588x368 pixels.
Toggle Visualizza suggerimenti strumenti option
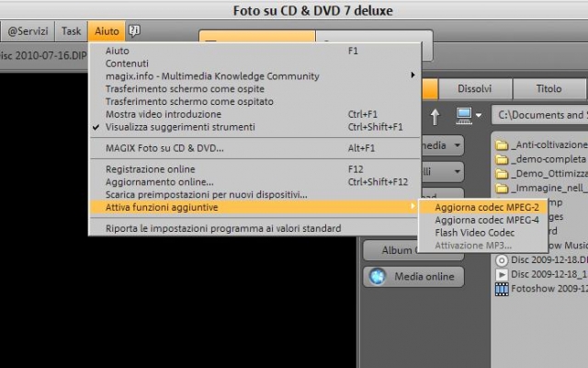click(255, 127)
